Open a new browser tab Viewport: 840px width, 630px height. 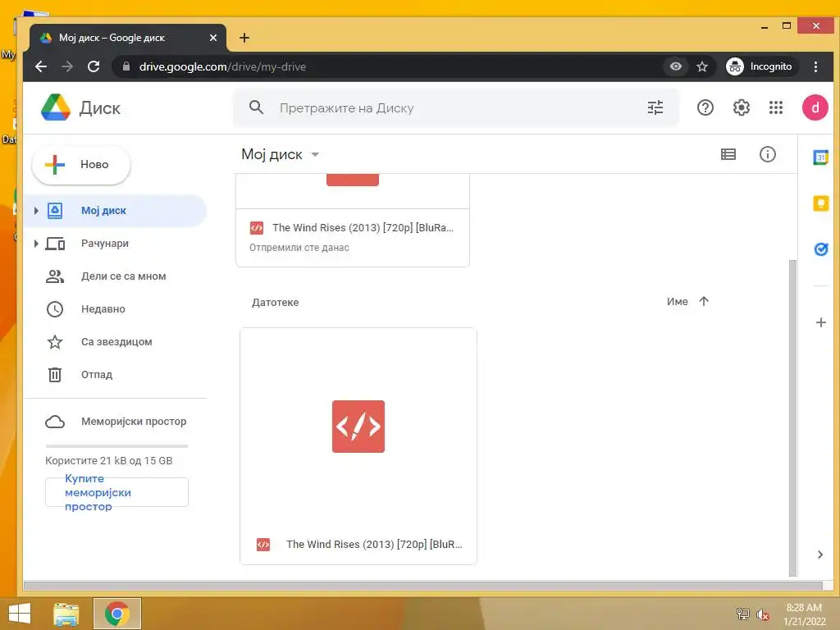pos(244,38)
